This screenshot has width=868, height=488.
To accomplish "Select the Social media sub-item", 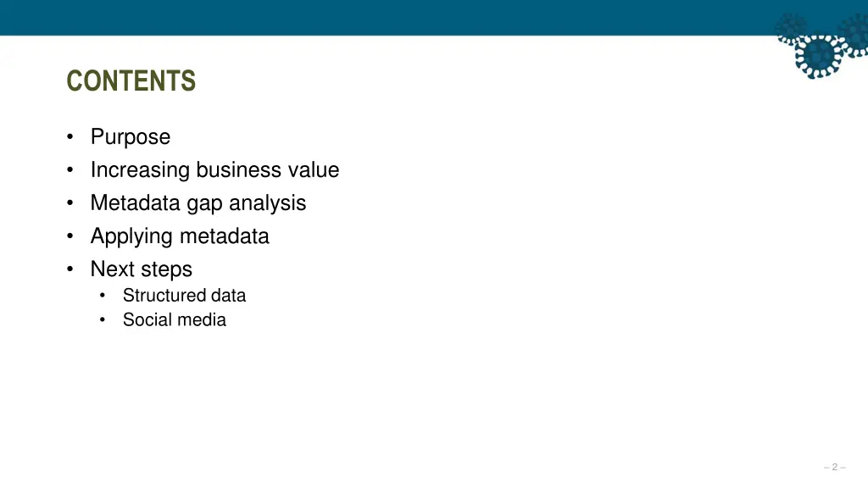I will pyautogui.click(x=175, y=319).
